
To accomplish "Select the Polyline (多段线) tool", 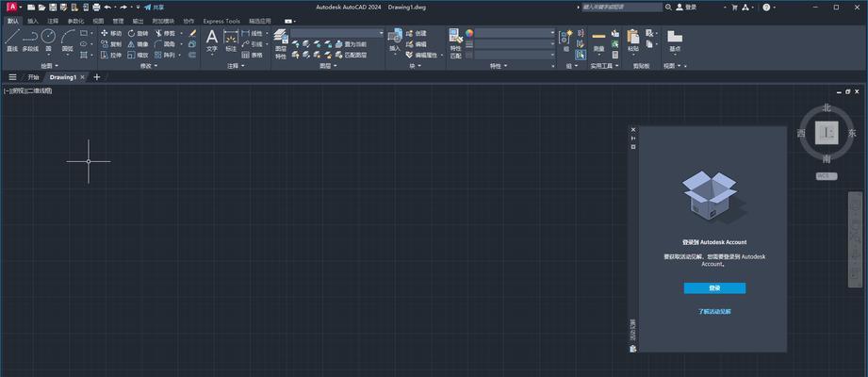I will (30, 41).
